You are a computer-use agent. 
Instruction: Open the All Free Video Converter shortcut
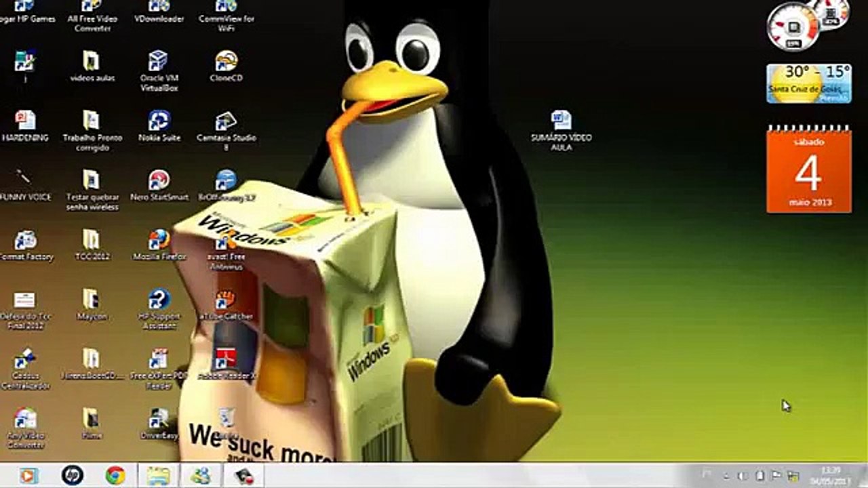92,15
